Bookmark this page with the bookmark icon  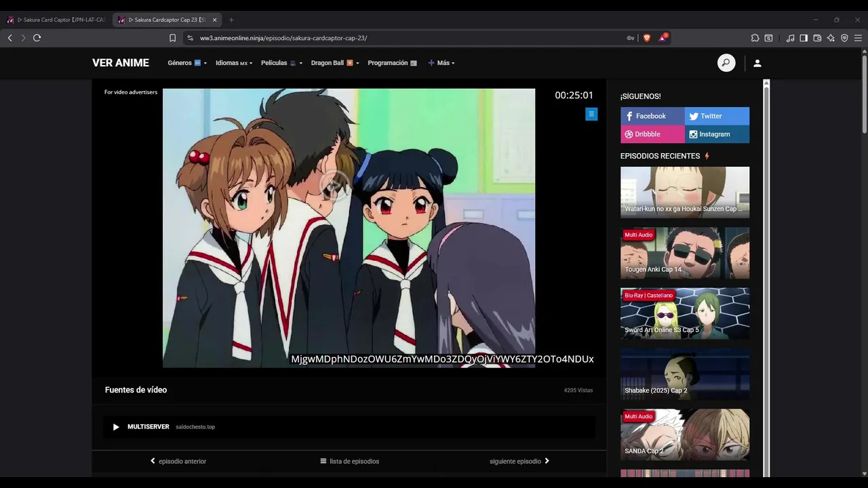[x=172, y=38]
